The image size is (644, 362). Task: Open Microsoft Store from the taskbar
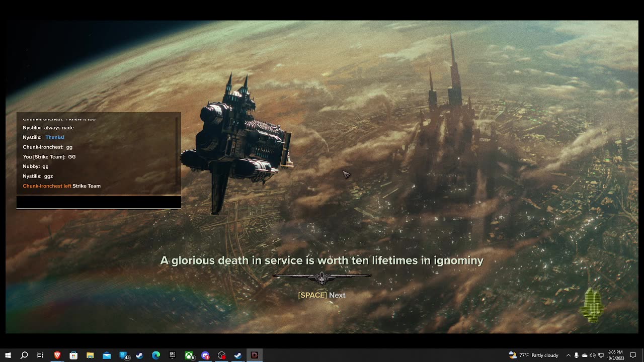[x=73, y=355]
